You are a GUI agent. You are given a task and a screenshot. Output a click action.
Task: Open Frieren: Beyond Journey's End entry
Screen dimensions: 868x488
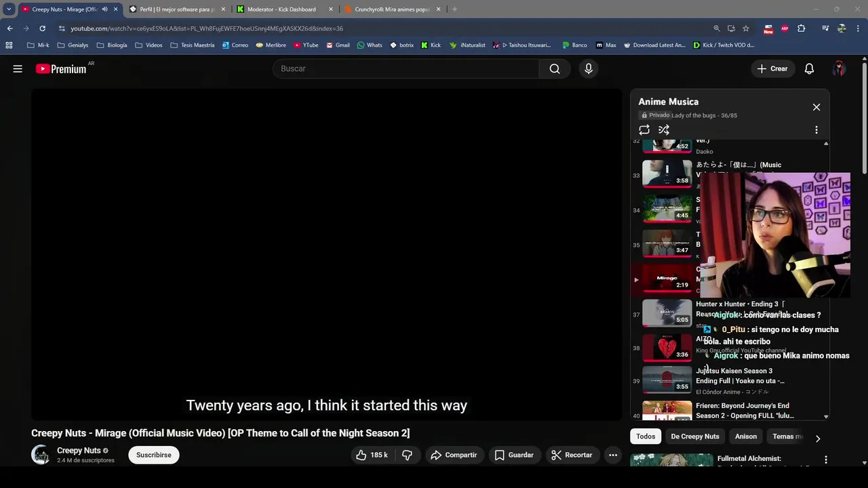pyautogui.click(x=730, y=411)
